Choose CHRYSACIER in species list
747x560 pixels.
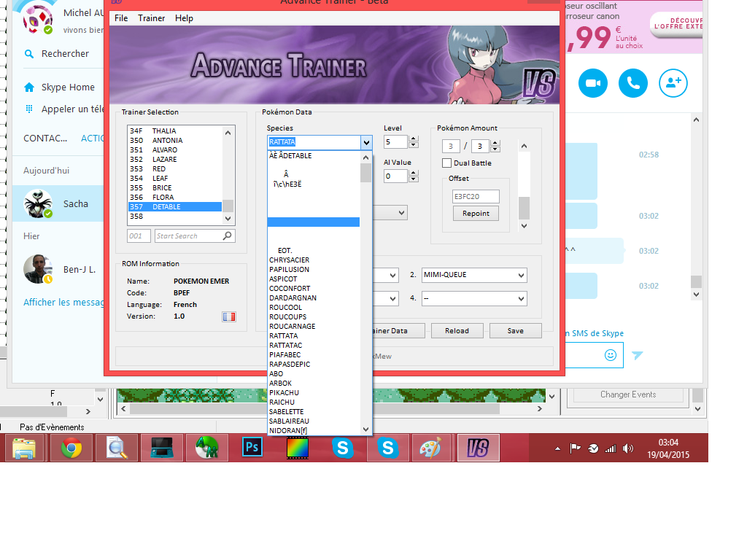[314, 260]
